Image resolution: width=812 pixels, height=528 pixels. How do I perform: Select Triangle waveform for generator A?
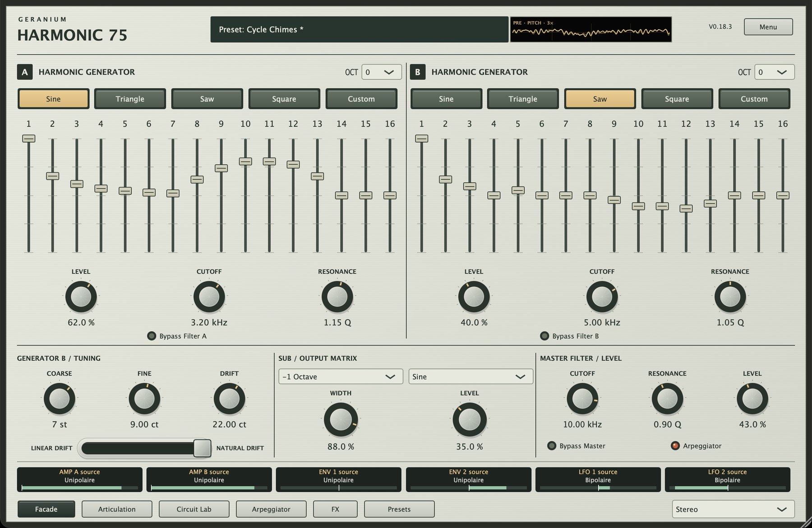[130, 99]
